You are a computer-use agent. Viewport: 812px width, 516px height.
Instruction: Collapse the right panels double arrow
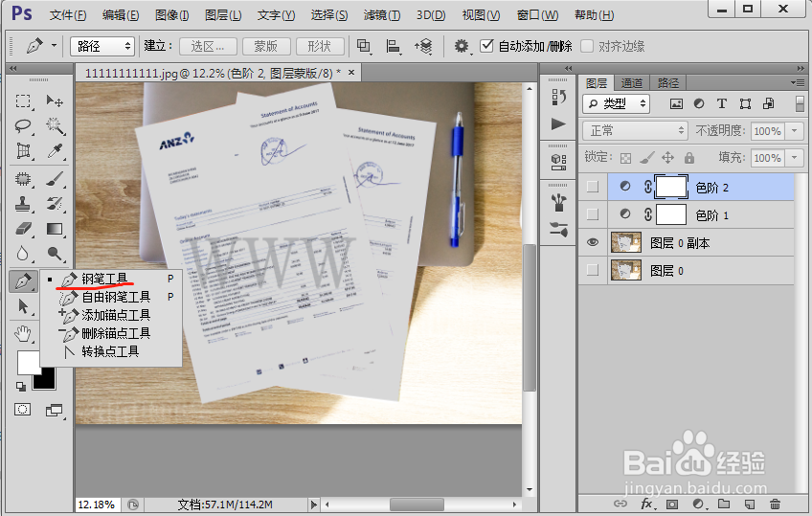[x=801, y=68]
